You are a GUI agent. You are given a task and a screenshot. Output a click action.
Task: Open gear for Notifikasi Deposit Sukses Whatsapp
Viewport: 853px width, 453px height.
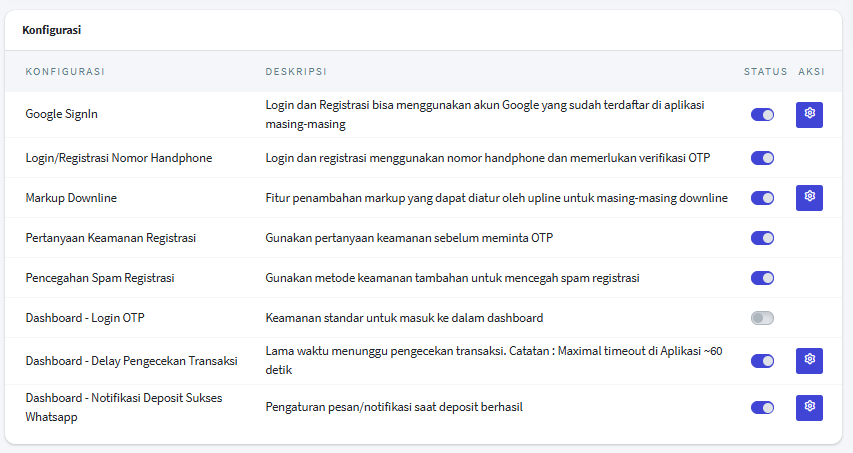(809, 408)
